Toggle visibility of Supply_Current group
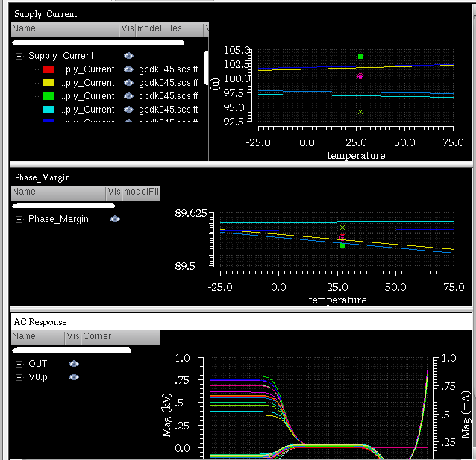 click(128, 56)
